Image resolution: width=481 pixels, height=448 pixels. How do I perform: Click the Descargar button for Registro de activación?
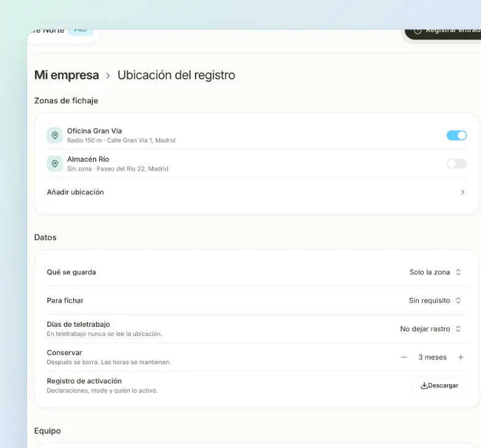coord(439,385)
